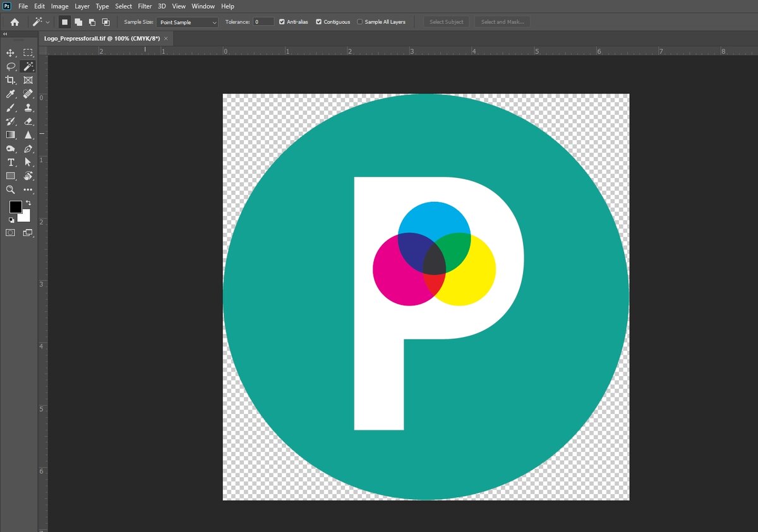758x532 pixels.
Task: Enable Sample All Layers
Action: click(x=360, y=21)
